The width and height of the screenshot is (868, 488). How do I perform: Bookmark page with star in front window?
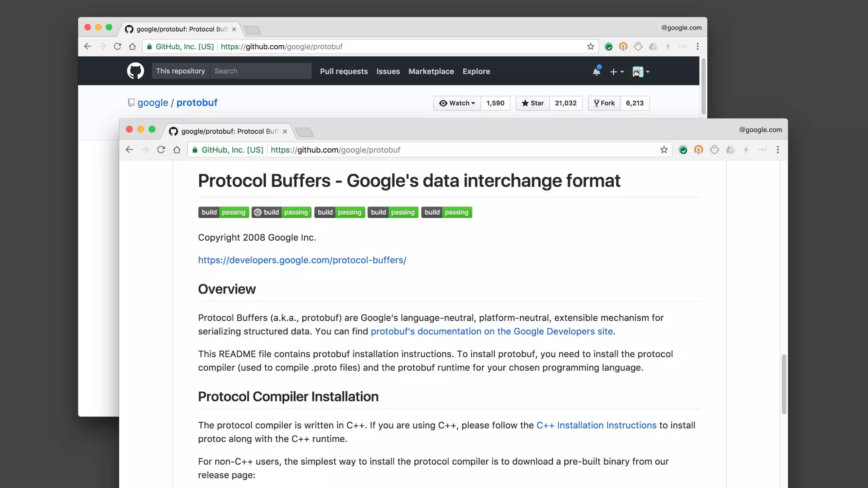(x=664, y=150)
